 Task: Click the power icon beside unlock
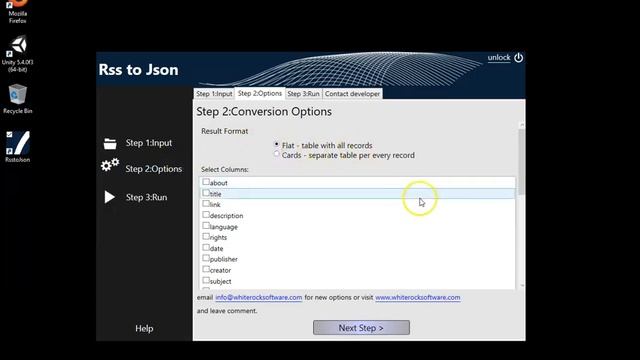tap(518, 58)
